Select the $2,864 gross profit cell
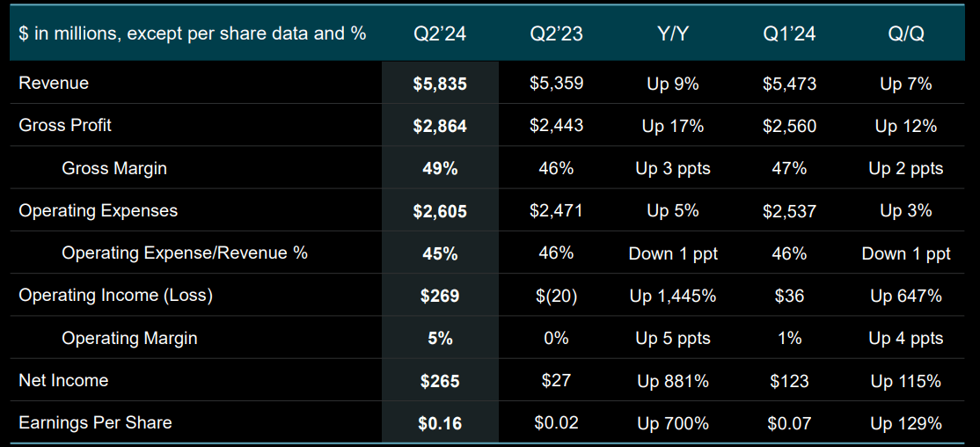 [440, 127]
